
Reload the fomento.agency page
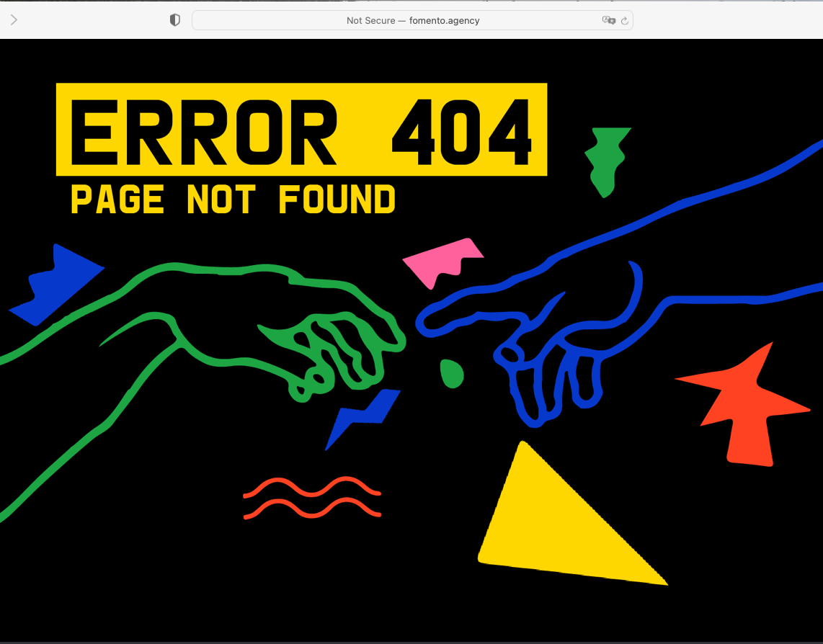coord(625,21)
